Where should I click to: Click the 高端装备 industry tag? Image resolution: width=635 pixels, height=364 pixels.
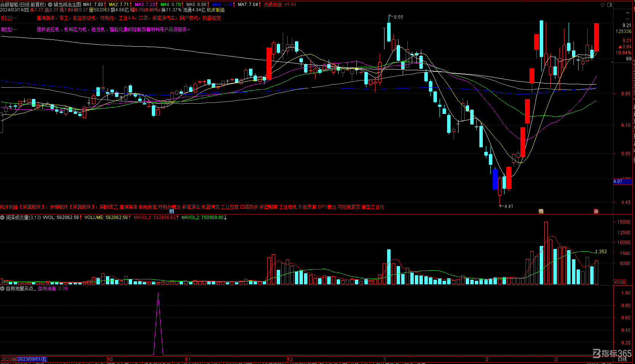tap(46, 18)
